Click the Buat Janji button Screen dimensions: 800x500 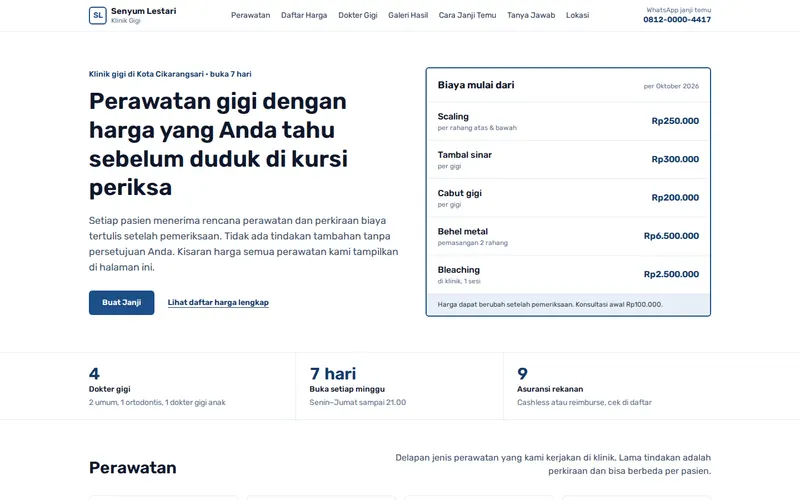point(121,303)
